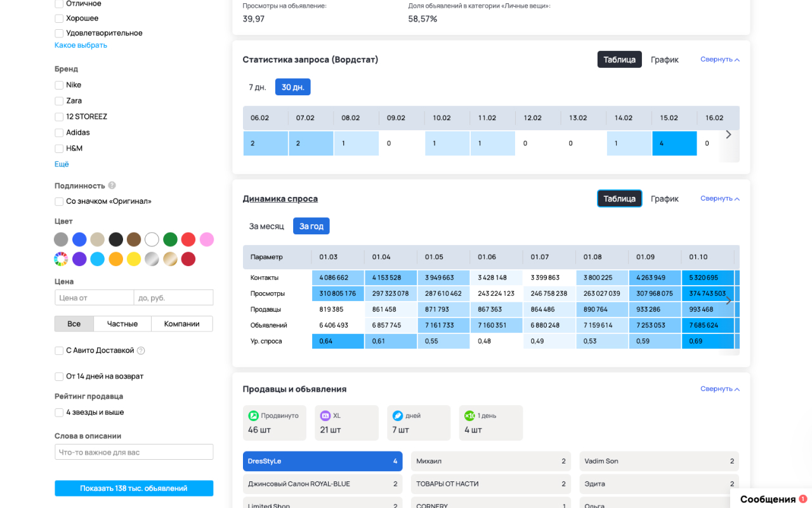The image size is (812, 508).
Task: Check the Nike brand filter
Action: coord(59,84)
